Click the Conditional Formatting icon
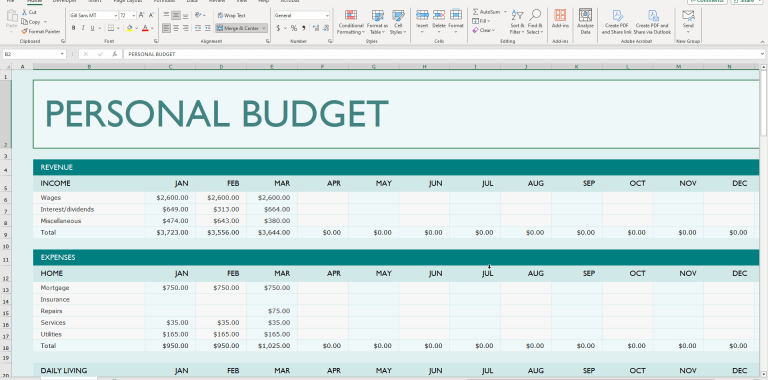This screenshot has height=380, width=768. tap(351, 15)
